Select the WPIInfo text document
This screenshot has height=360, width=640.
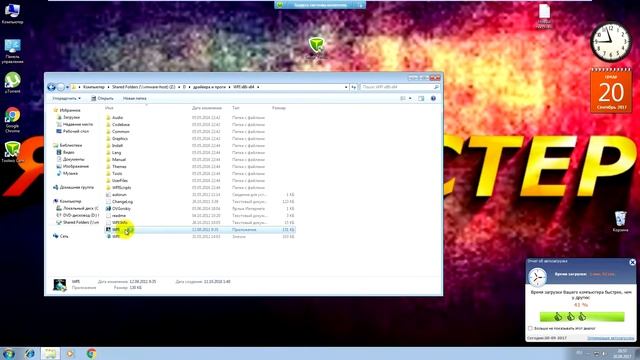(x=120, y=222)
